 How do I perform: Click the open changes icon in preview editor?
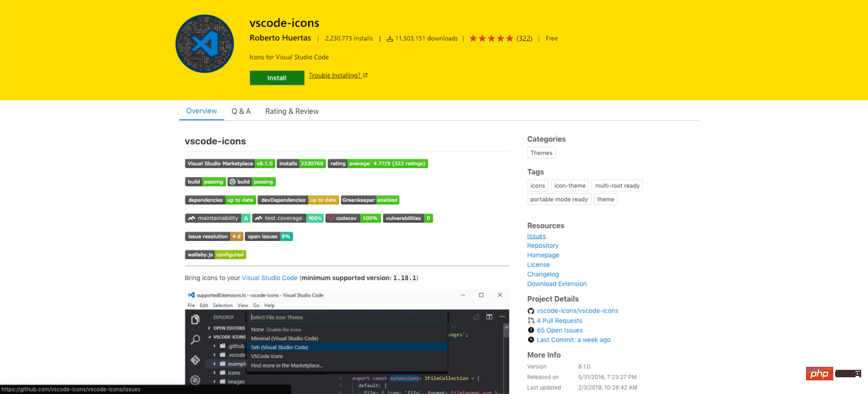[x=476, y=317]
